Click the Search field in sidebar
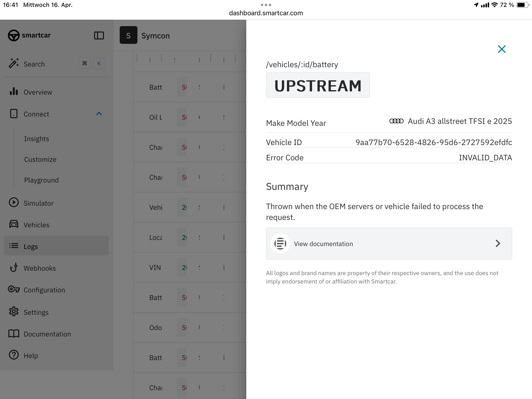 pos(34,64)
